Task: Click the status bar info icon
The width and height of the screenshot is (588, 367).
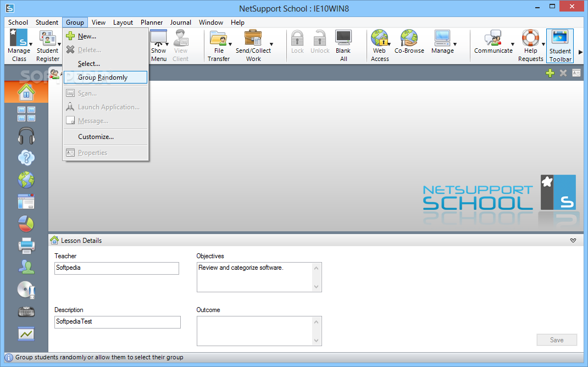Action: [9, 358]
